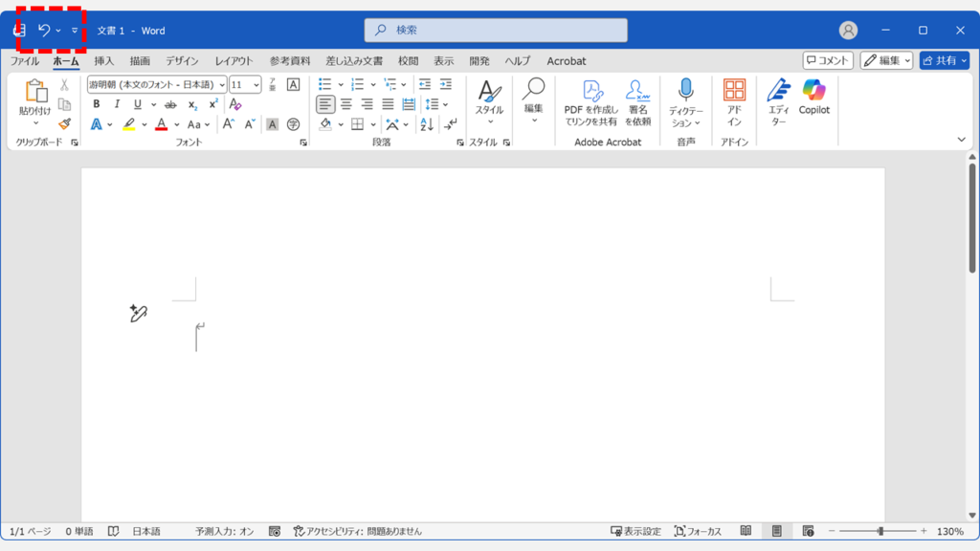This screenshot has height=551, width=980.
Task: Click the コメント (Comments) button
Action: coord(828,61)
